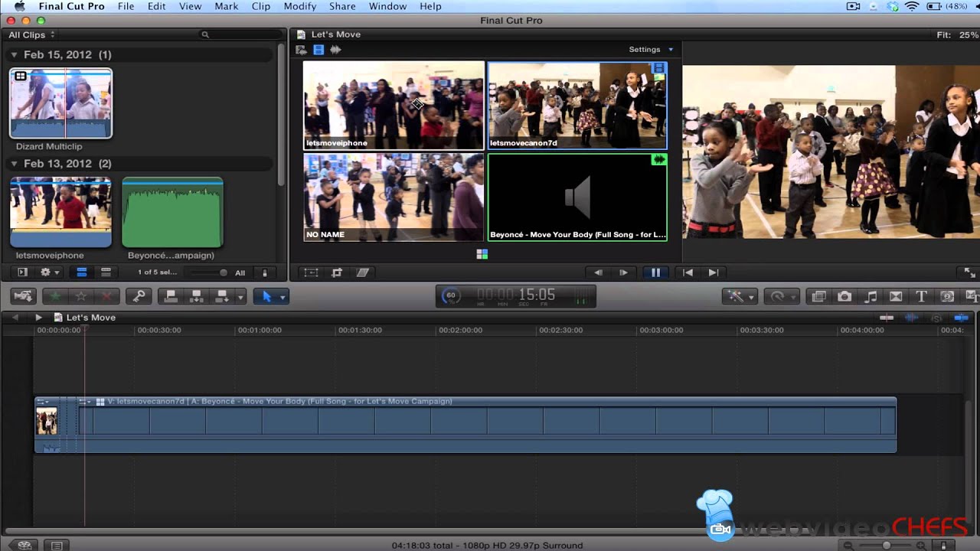
Task: Select the Beyoncé audio angle
Action: 577,197
